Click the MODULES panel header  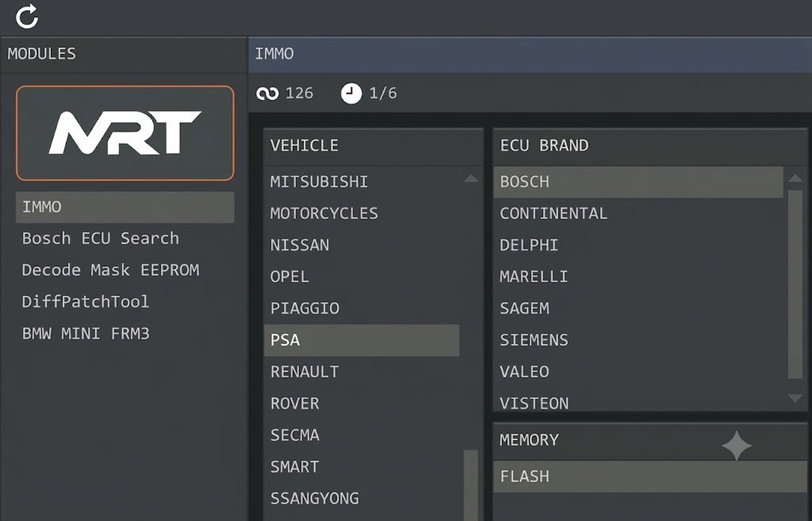(123, 55)
